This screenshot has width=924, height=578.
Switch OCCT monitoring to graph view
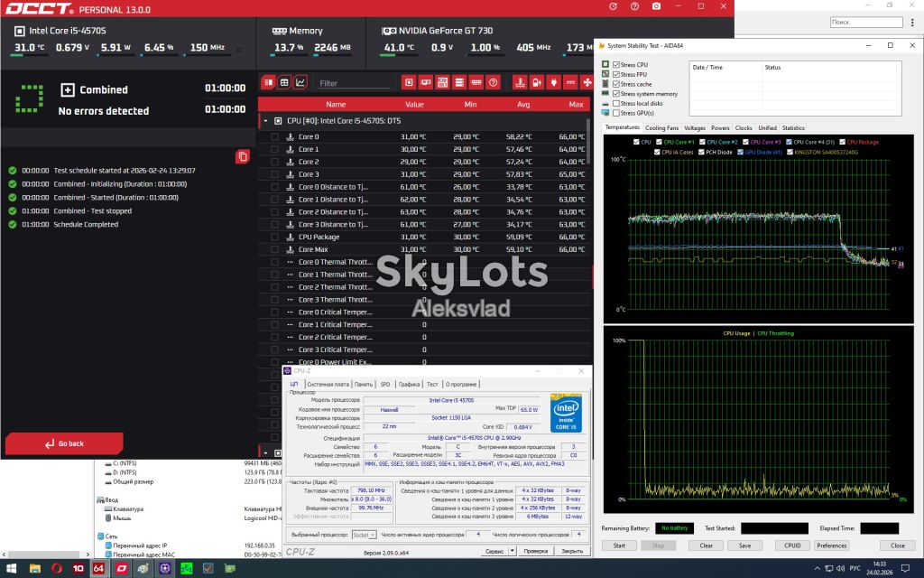300,82
